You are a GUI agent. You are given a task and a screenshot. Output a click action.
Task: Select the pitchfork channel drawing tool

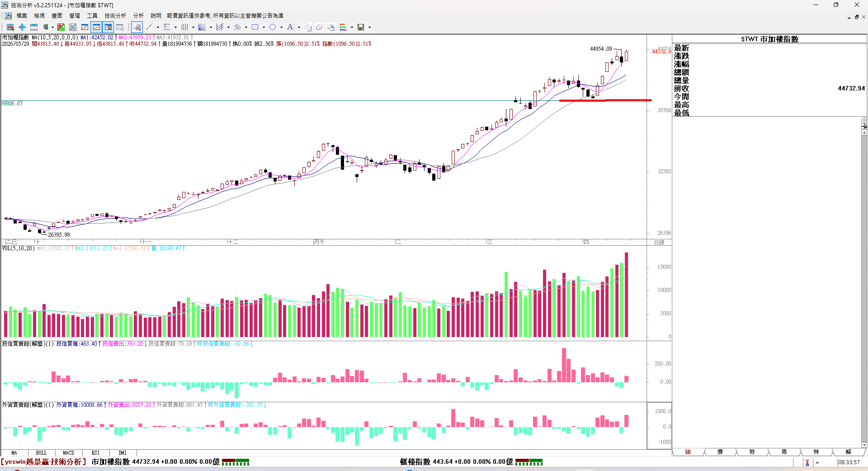coord(220,27)
